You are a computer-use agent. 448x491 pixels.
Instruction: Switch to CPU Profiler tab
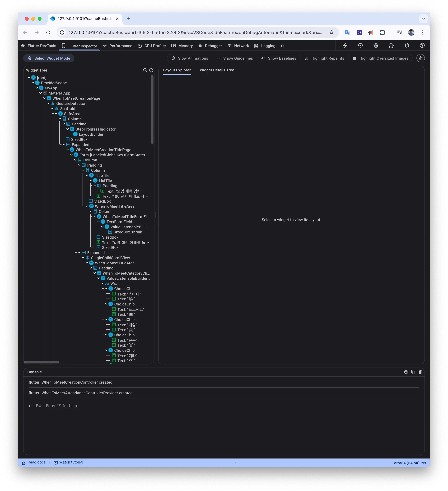coord(152,46)
